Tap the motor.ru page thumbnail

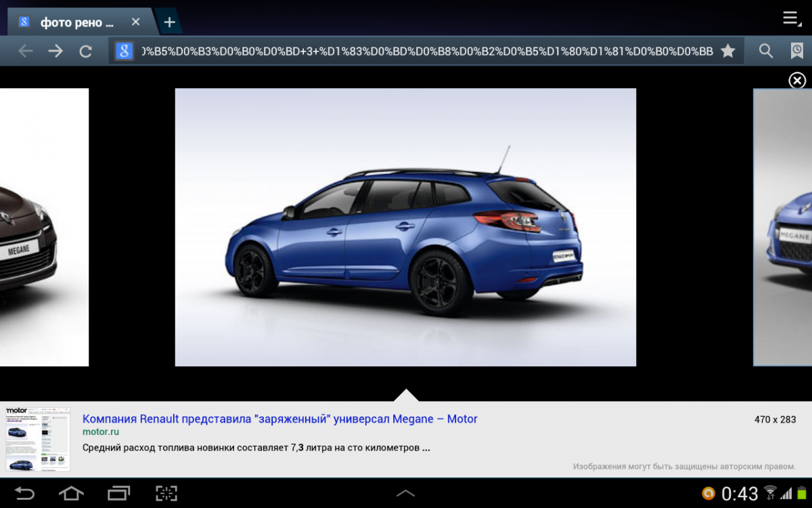point(38,439)
